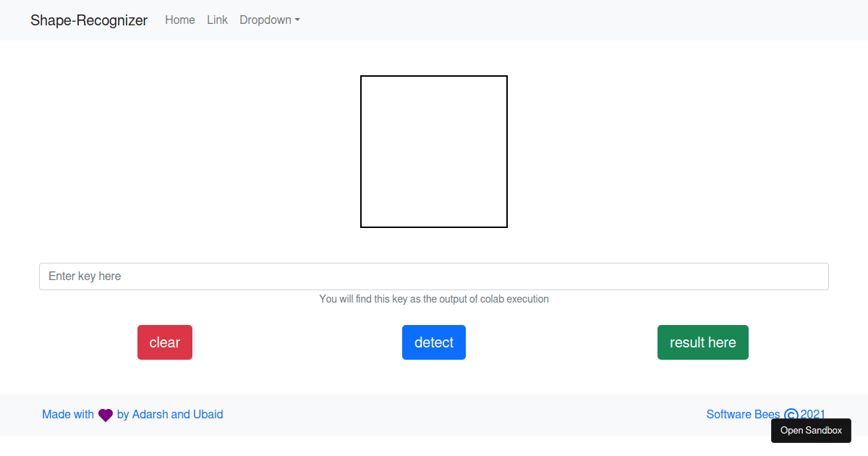
Task: Select the Shape-Recognizer brand logo text
Action: 88,20
